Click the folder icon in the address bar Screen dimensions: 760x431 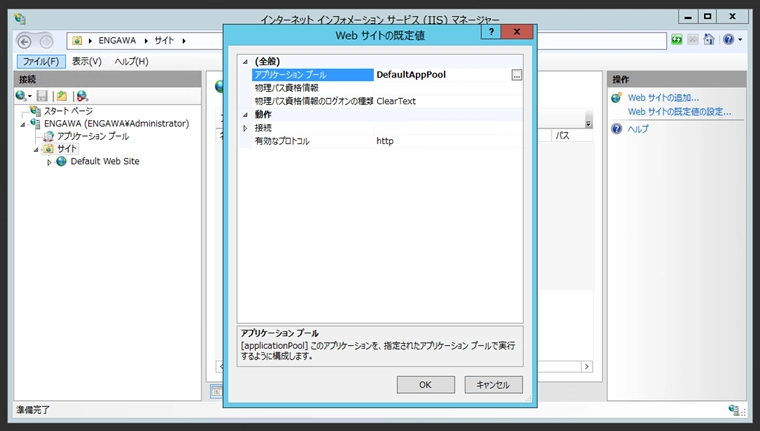[77, 41]
